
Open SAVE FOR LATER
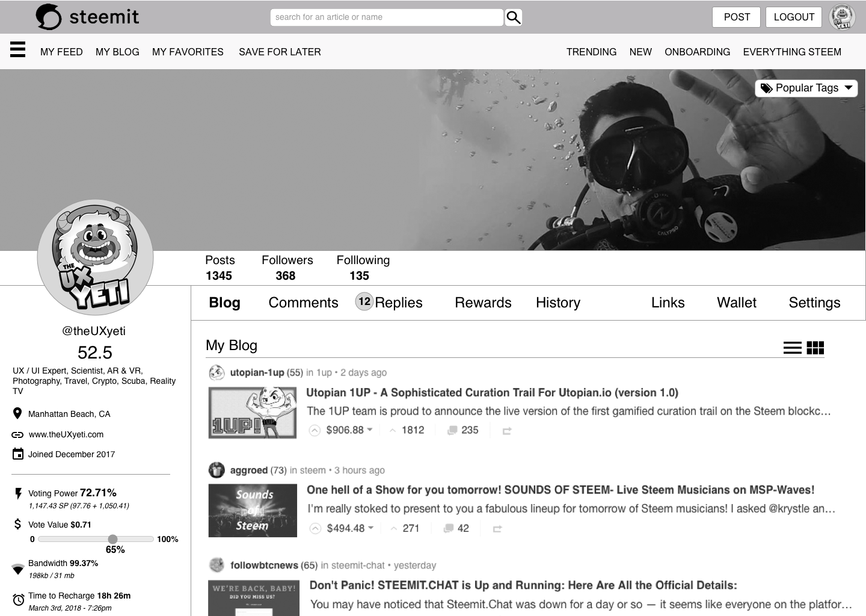(x=280, y=52)
